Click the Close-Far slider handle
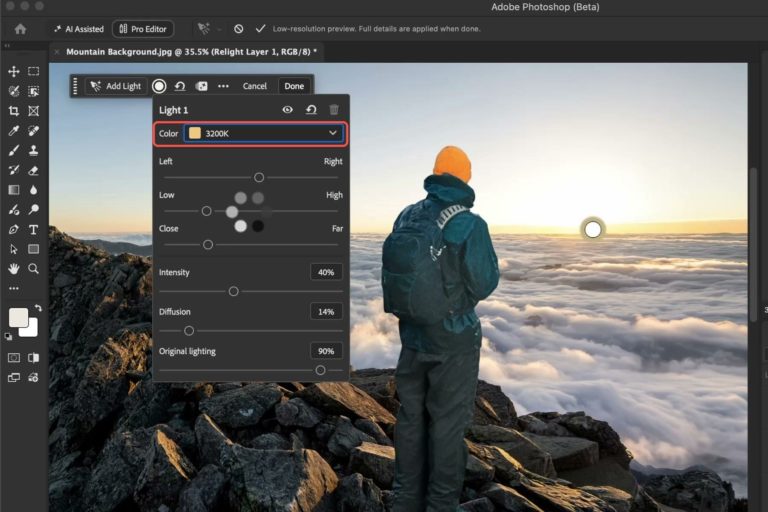Screen dimensions: 768x512 click(208, 244)
